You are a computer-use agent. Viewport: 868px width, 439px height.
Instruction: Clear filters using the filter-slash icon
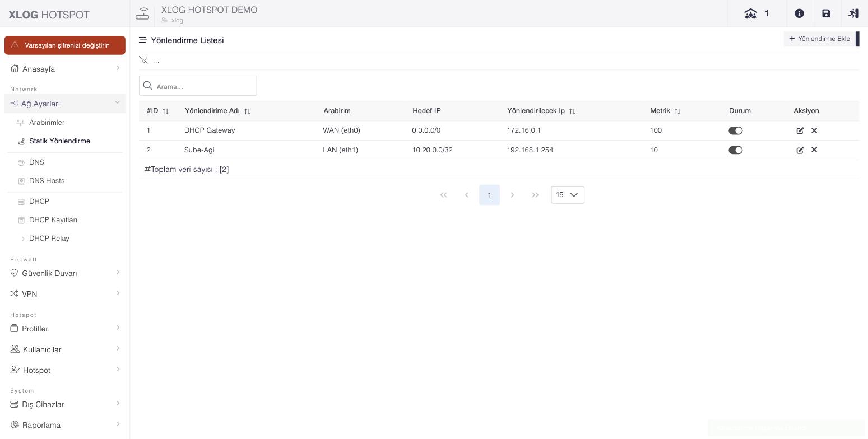pos(144,60)
